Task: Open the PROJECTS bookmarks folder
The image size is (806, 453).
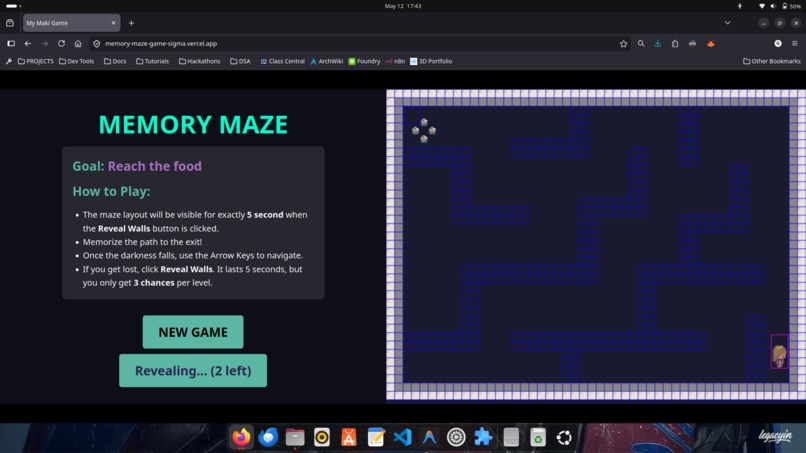Action: pyautogui.click(x=35, y=61)
